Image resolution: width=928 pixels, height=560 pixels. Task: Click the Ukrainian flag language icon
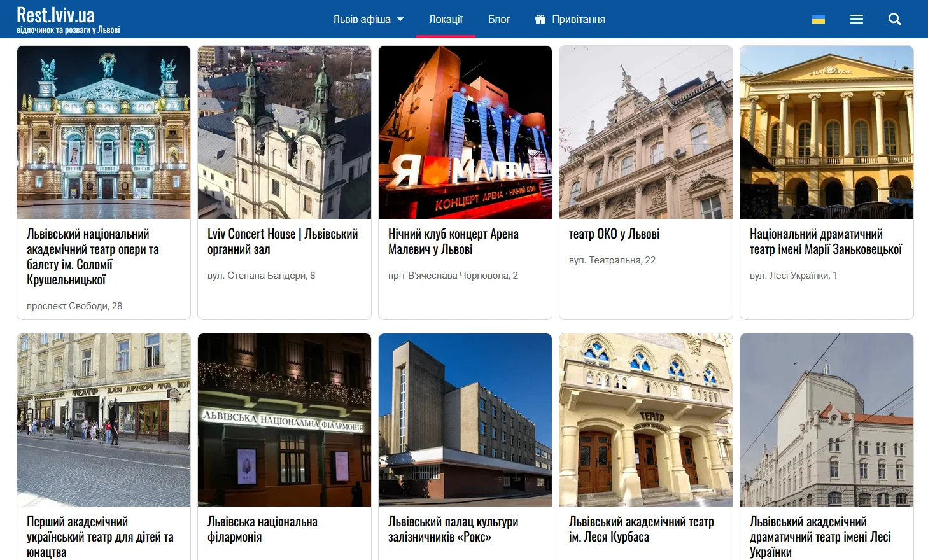click(819, 19)
